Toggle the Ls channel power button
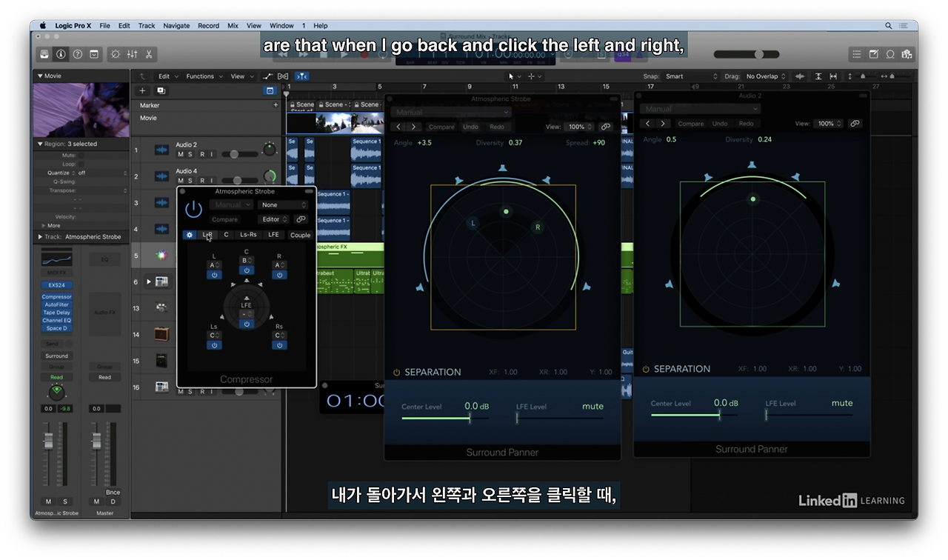The width and height of the screenshot is (948, 560). coord(214,345)
